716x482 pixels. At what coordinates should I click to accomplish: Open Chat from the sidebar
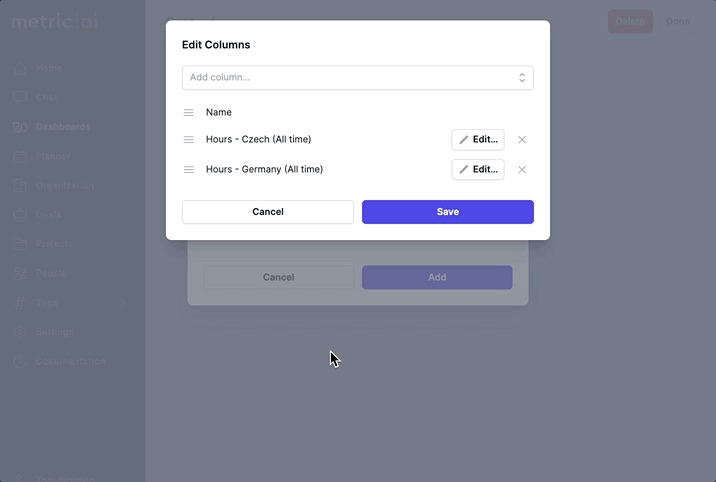pos(46,98)
